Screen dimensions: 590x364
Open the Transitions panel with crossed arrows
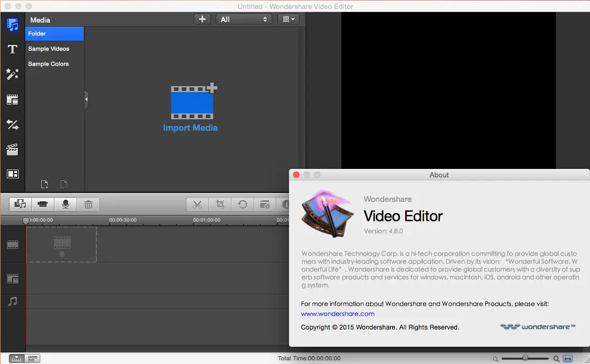coord(13,124)
